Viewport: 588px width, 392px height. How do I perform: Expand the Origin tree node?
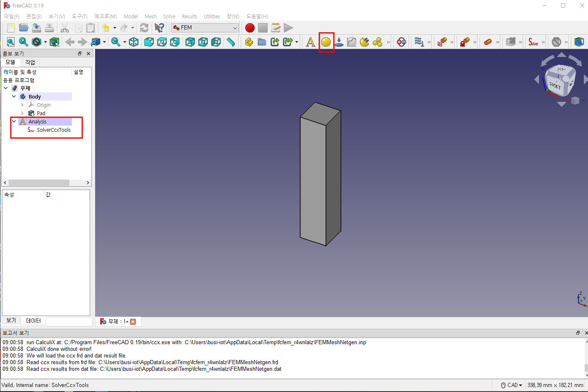tap(22, 105)
